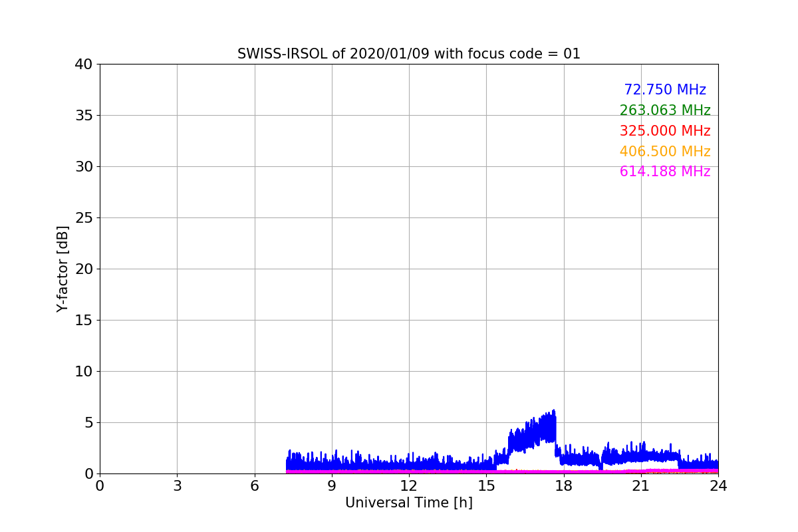
Task: Click the Universal Time [h] axis label
Action: point(409,503)
